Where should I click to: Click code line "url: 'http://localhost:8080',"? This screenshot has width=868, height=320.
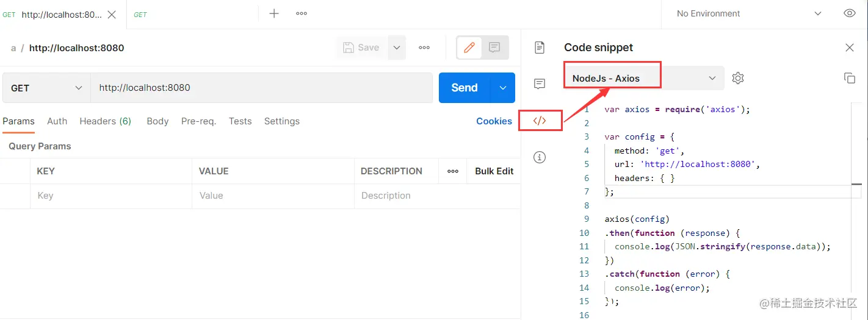coord(687,164)
